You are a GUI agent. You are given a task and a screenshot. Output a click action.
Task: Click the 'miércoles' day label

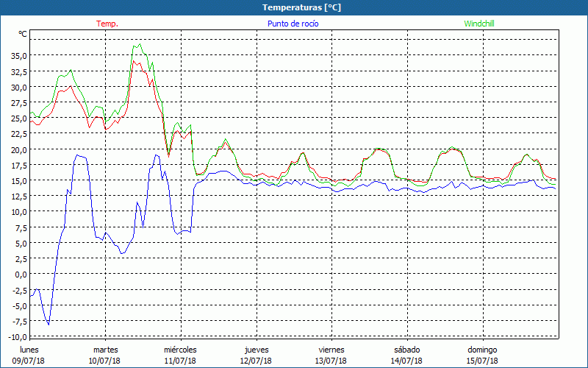[180, 350]
